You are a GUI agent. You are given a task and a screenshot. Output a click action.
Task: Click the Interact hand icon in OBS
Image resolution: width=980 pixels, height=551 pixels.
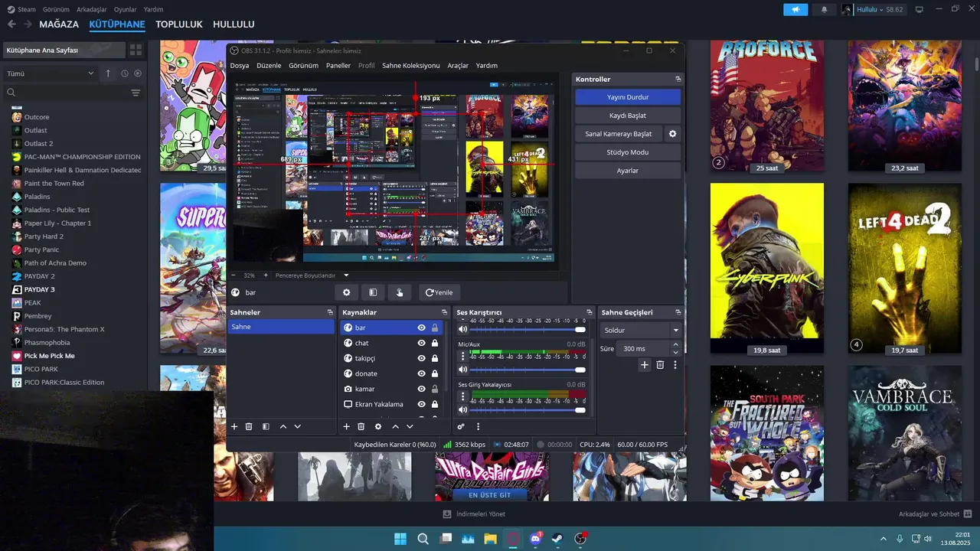click(400, 292)
